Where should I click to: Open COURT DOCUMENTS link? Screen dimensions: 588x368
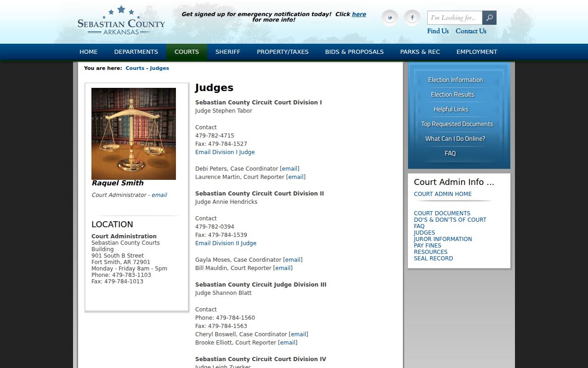click(x=442, y=213)
